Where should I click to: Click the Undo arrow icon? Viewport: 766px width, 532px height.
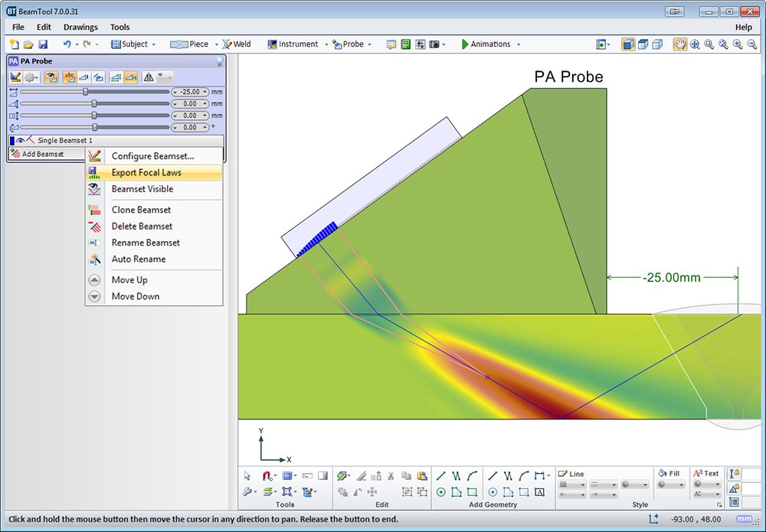click(x=67, y=44)
